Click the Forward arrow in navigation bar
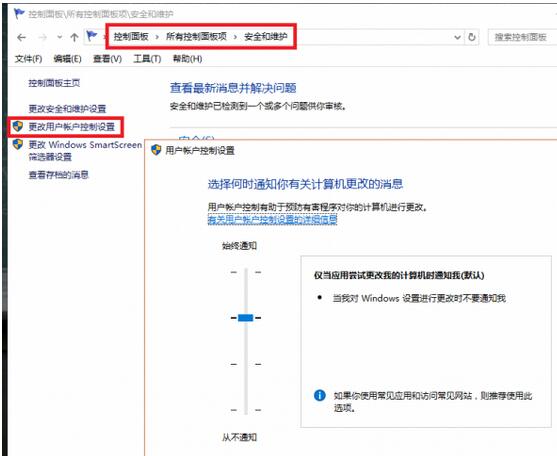 pos(43,37)
